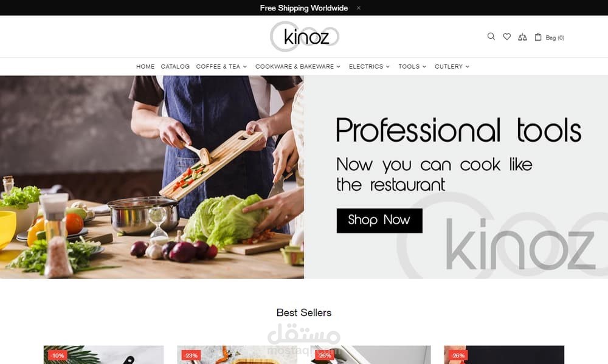Open the wishlist heart icon

tap(507, 36)
